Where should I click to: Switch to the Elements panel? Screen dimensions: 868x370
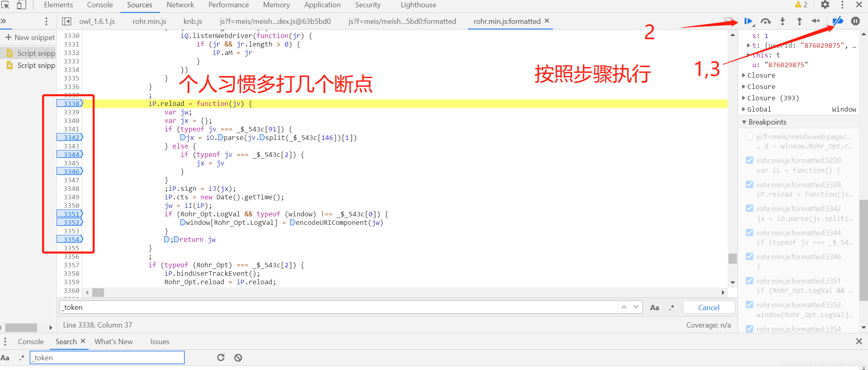click(59, 5)
